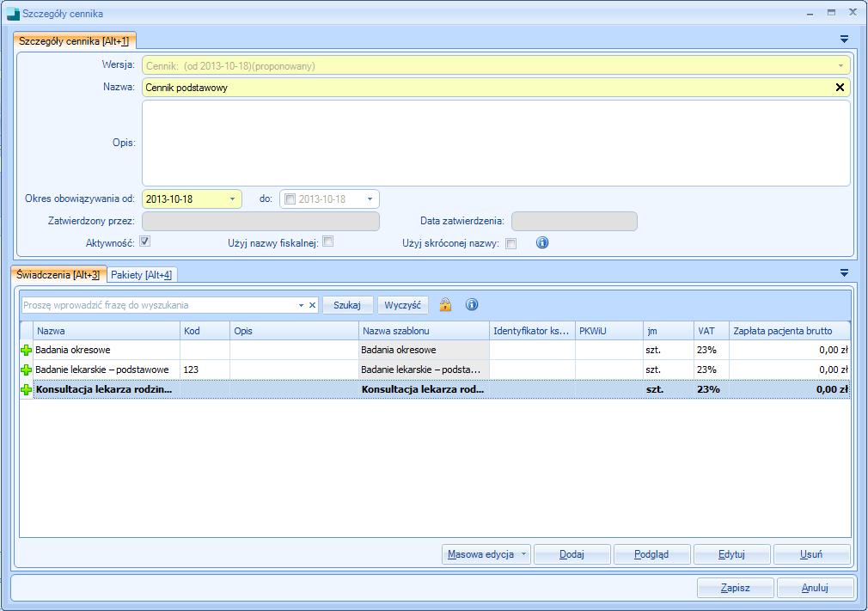The image size is (868, 611).
Task: Collapse the Świadczenia panel via arrow icon
Action: pos(844,273)
